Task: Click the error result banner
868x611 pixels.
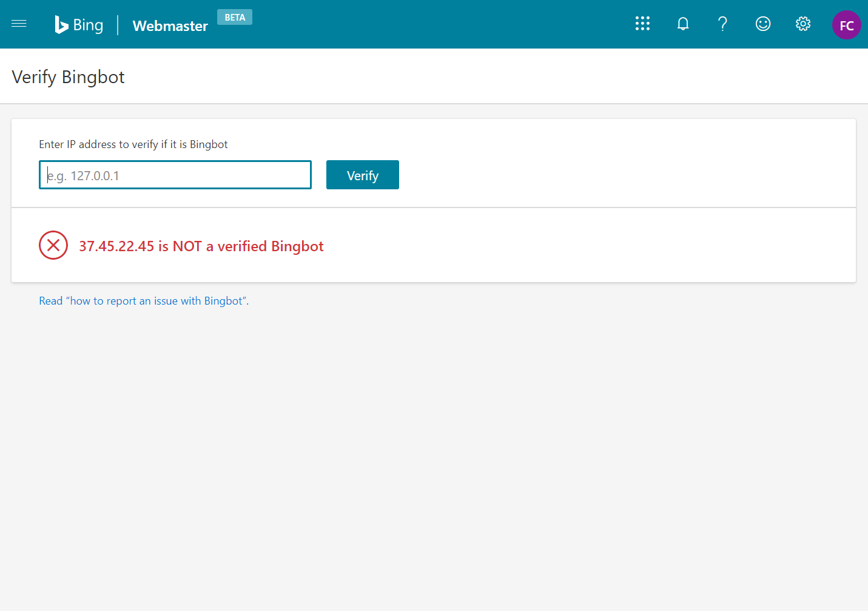Action: point(434,245)
